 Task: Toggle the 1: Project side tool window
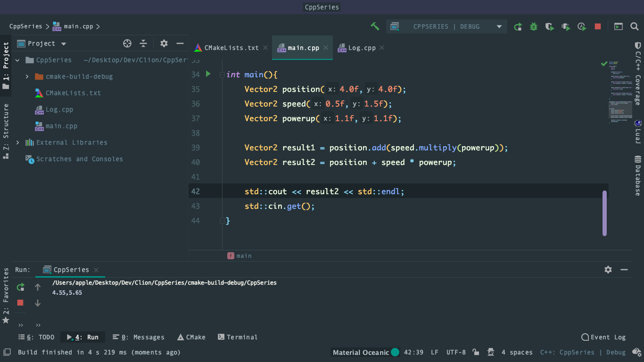6,66
